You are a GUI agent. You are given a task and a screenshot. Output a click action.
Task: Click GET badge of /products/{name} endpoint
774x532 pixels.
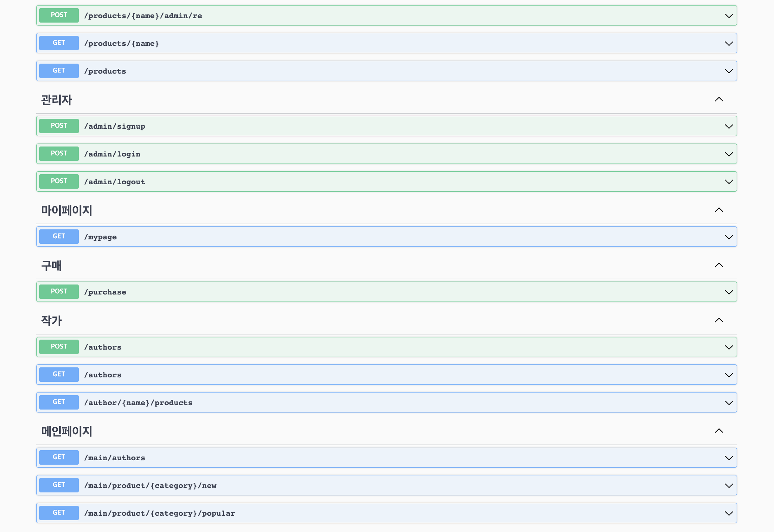59,43
